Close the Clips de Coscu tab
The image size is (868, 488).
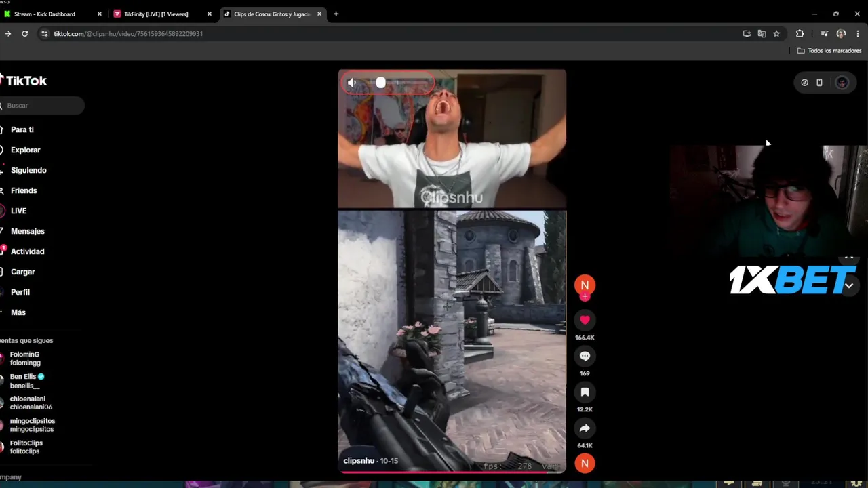coord(319,14)
